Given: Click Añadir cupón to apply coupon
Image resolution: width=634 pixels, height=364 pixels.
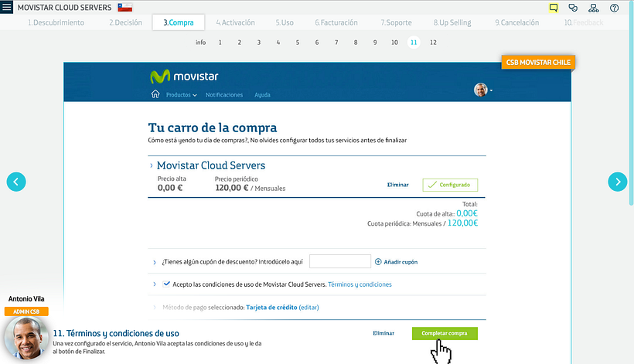Looking at the screenshot, I should [396, 262].
